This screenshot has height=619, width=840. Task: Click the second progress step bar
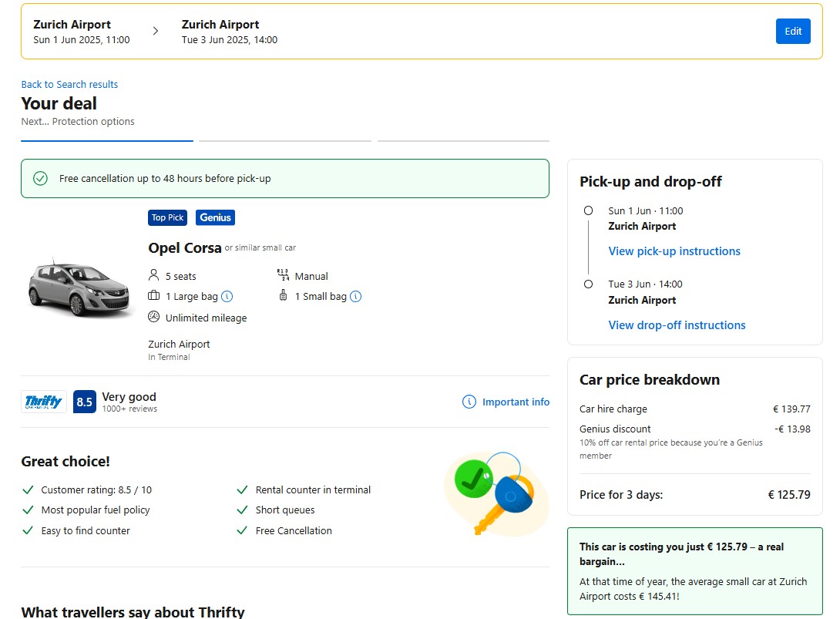pyautogui.click(x=285, y=141)
